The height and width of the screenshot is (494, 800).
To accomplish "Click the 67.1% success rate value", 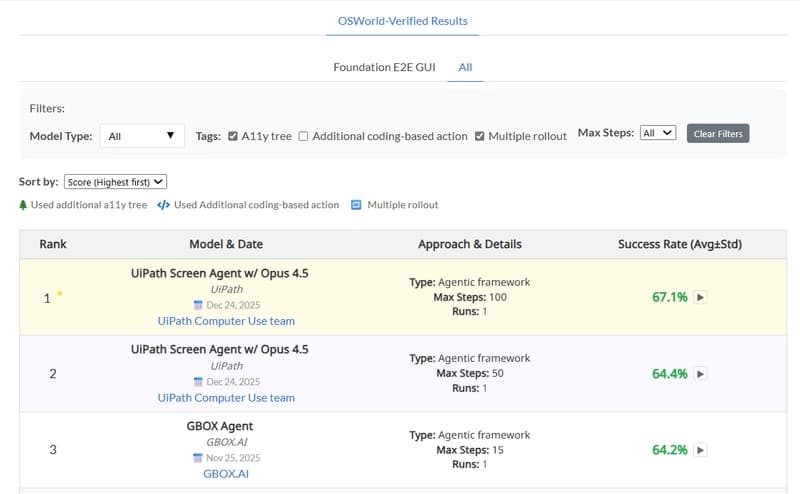I will point(669,297).
